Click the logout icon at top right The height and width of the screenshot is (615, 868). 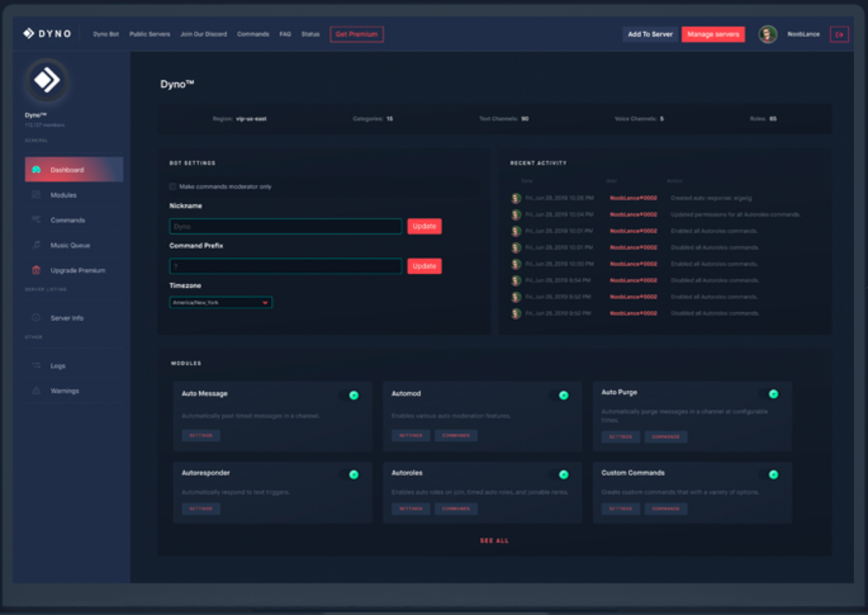tap(839, 34)
